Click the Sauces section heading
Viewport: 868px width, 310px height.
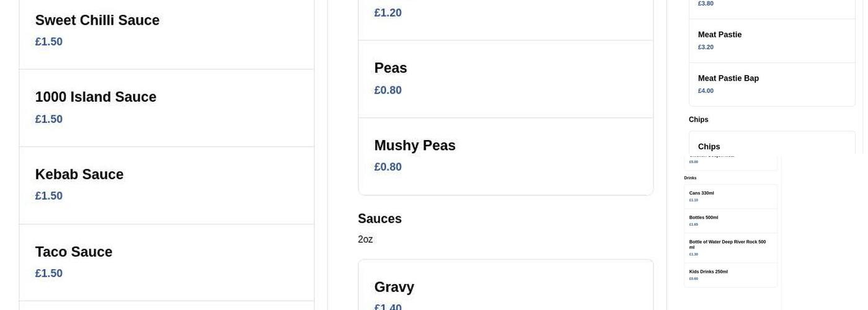379,219
